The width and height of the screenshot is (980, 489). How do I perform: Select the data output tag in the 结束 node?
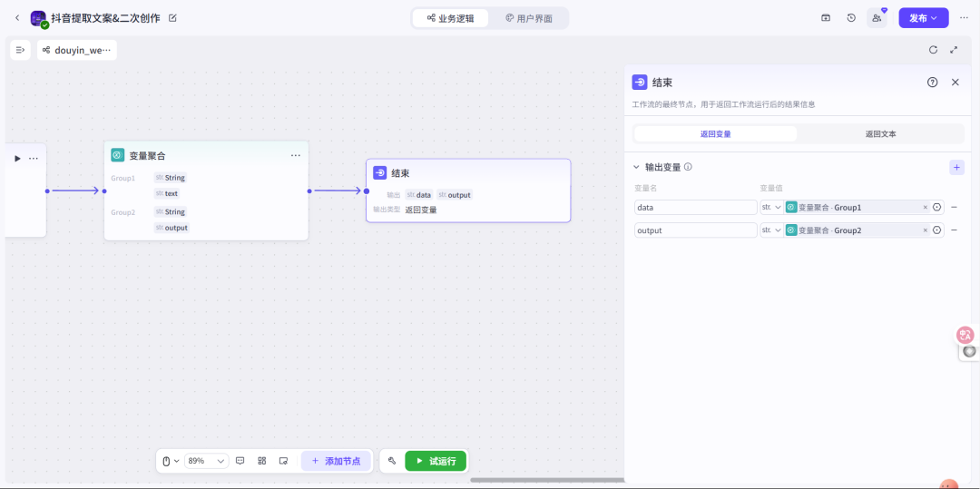(418, 195)
